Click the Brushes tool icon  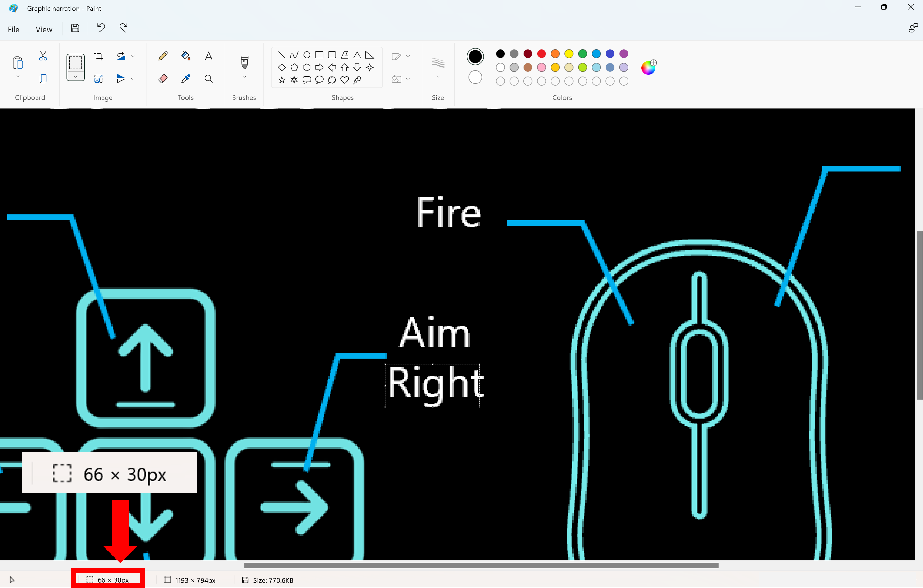click(x=245, y=62)
